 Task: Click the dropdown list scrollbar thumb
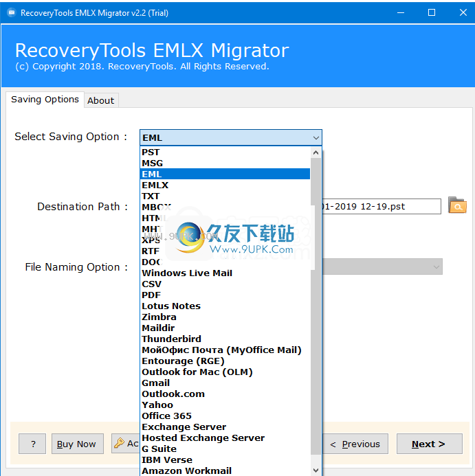(316, 306)
